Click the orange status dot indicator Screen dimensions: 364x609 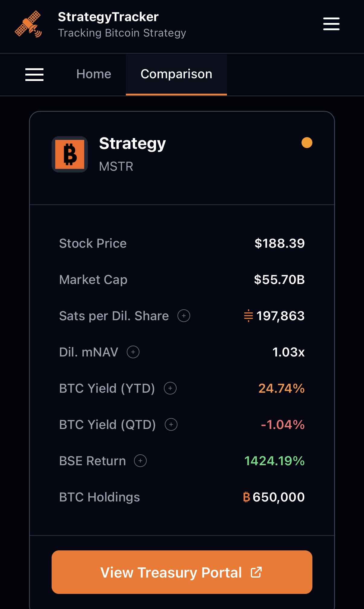coord(307,143)
